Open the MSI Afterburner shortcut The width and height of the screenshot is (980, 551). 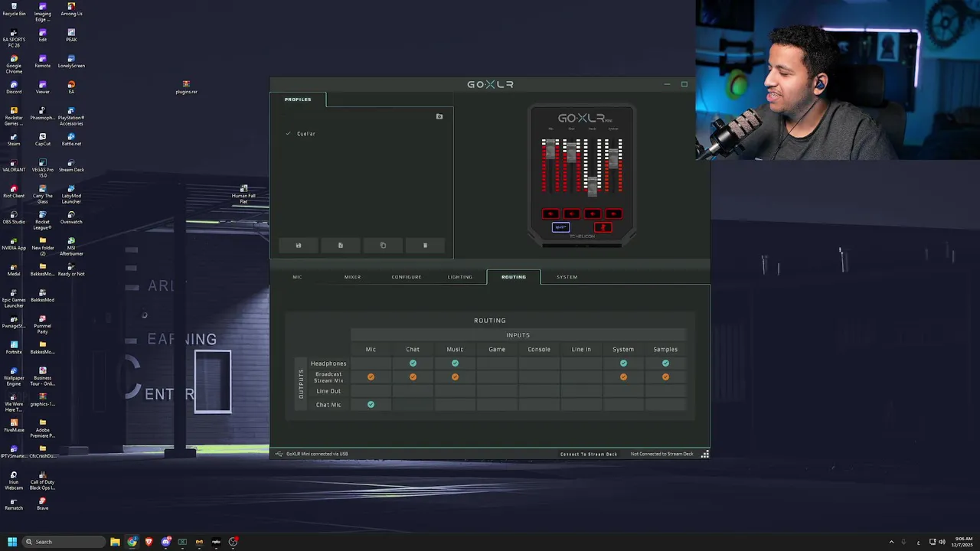click(x=71, y=246)
